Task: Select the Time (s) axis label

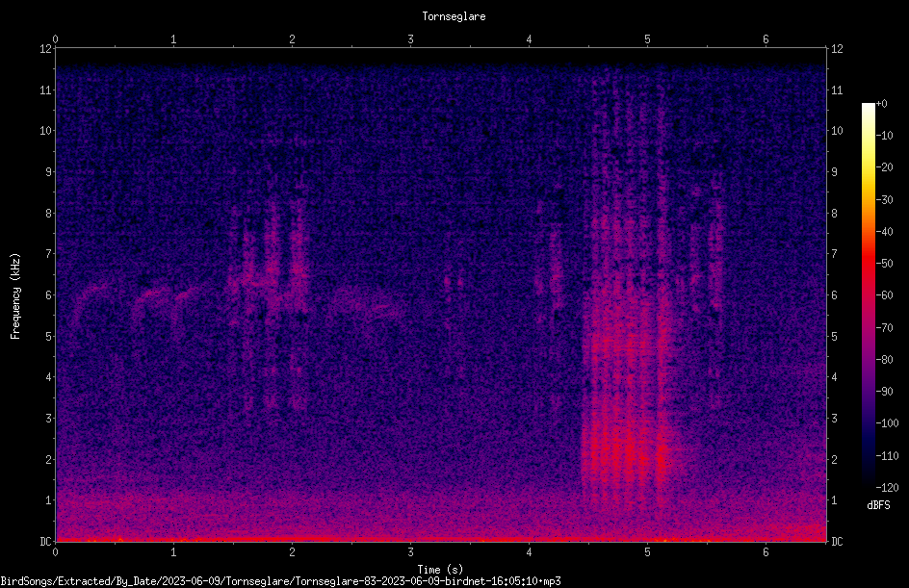Action: click(440, 570)
